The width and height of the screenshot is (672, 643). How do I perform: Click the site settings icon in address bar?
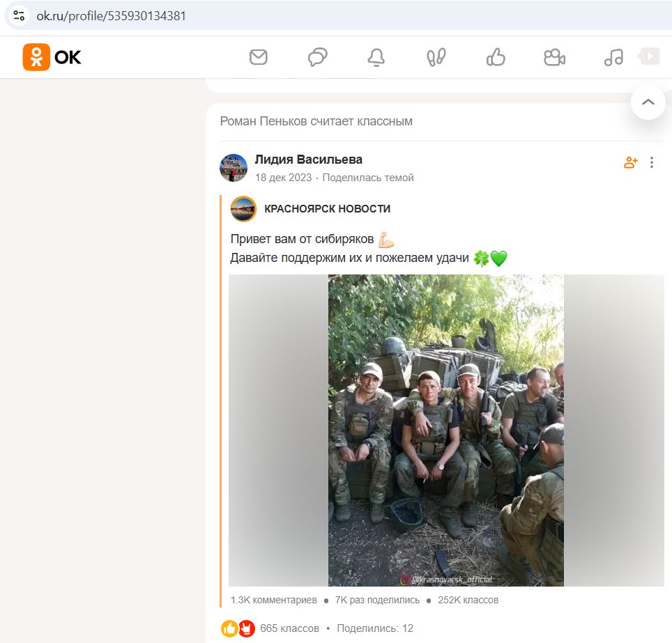click(x=19, y=16)
